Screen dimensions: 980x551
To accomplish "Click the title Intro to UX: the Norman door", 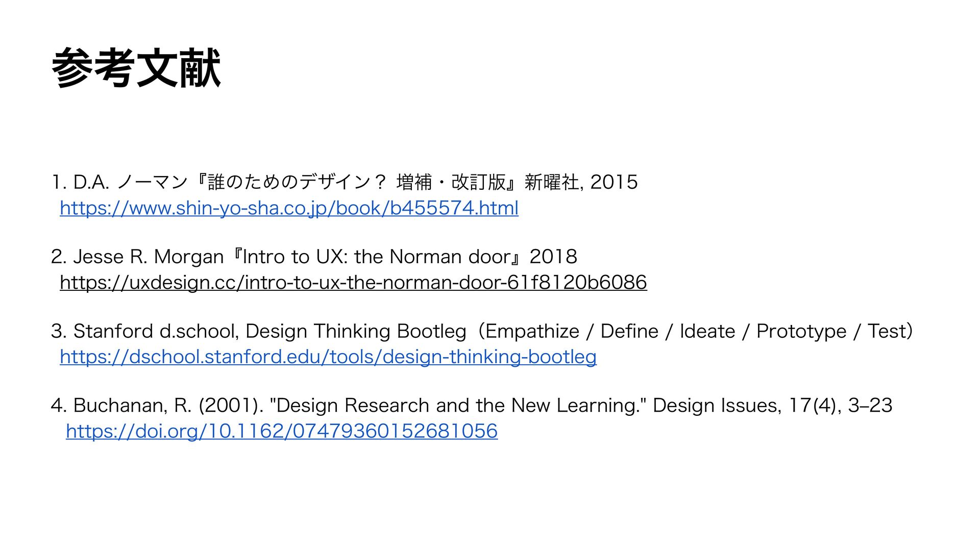I will tap(377, 257).
